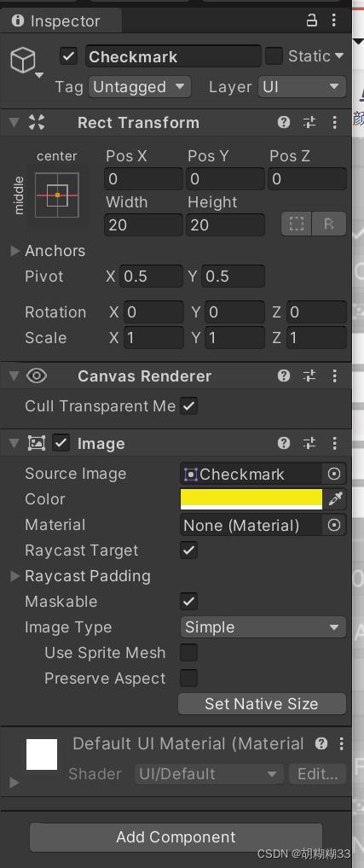Viewport: 364px width, 868px height.
Task: Lock the Inspector with the padlock icon
Action: 312,21
